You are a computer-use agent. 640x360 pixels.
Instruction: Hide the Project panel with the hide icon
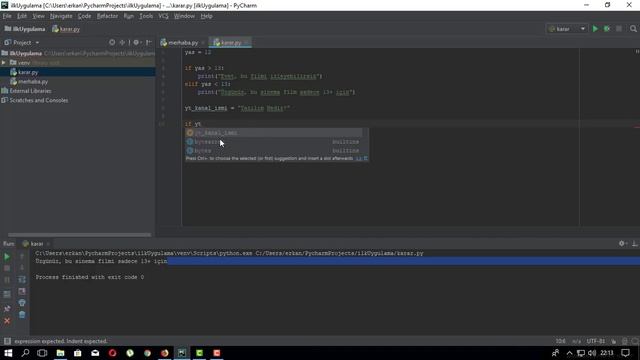pyautogui.click(x=149, y=42)
